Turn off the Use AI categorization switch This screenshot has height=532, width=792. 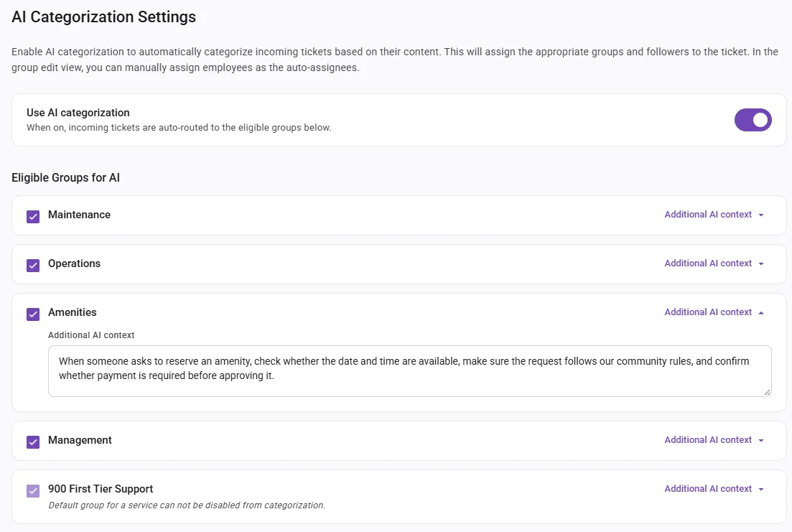click(x=753, y=120)
